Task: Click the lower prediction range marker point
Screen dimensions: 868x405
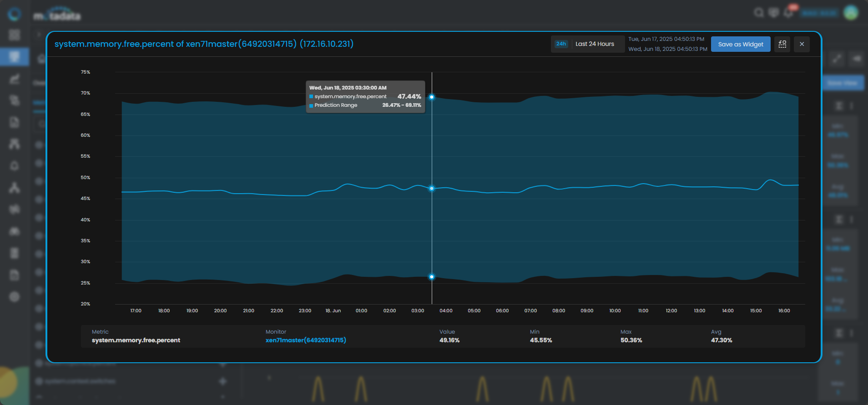Action: coord(432,277)
